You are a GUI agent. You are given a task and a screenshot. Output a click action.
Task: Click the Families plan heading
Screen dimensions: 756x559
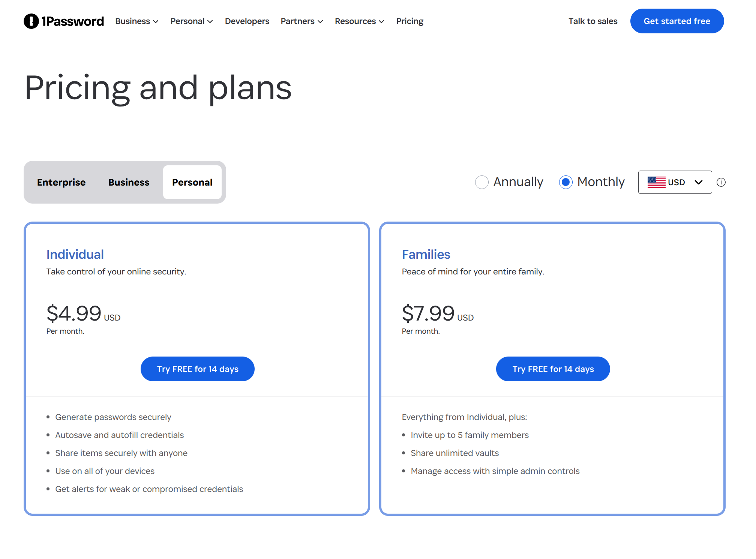(426, 254)
